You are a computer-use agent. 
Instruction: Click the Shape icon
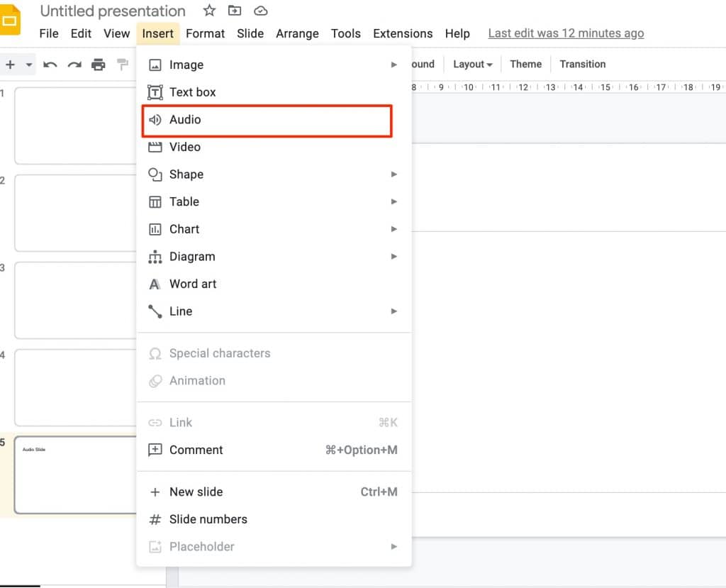pyautogui.click(x=155, y=174)
